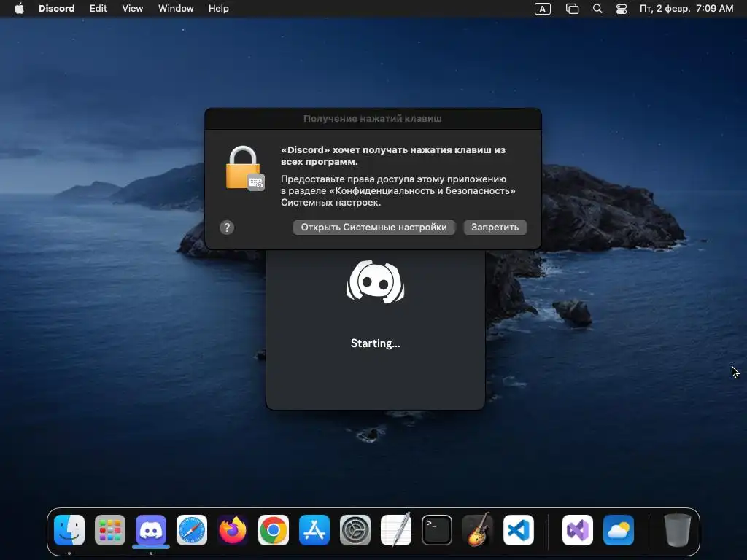747x560 pixels.
Task: Open Launchpad from the Dock
Action: coord(110,530)
